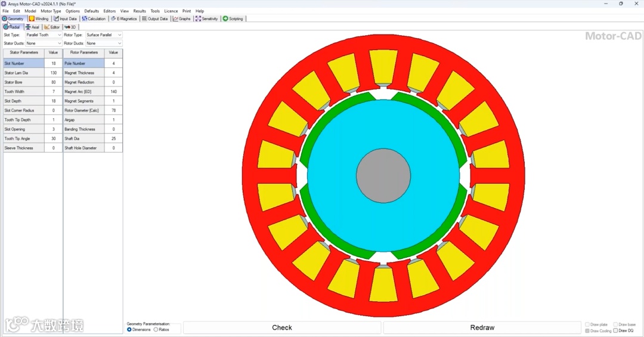Click the grey shaft in the motor drawing
This screenshot has height=337, width=644.
[x=383, y=175]
